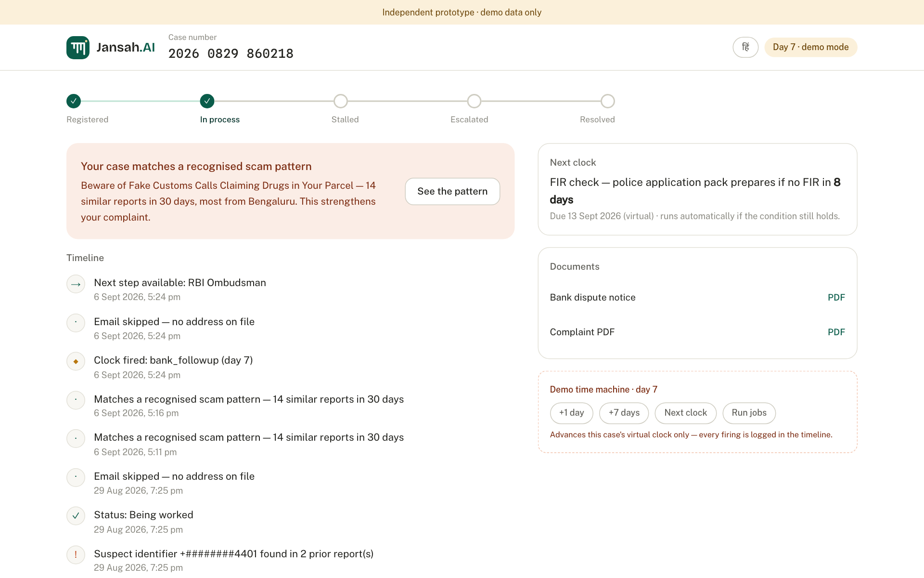Open Bank dispute notice PDF link
Screen dimensions: 924x578
tap(836, 297)
